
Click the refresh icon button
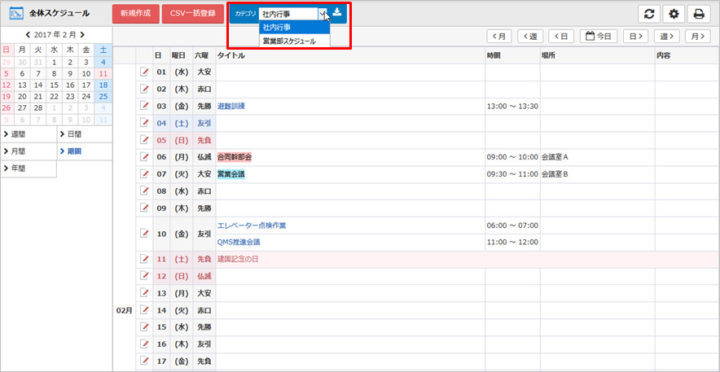pyautogui.click(x=649, y=14)
